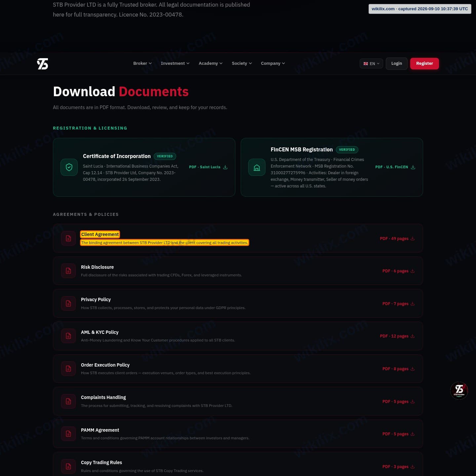The height and width of the screenshot is (476, 476).
Task: Open the STB Provider support chat bubble
Action: coord(459,391)
